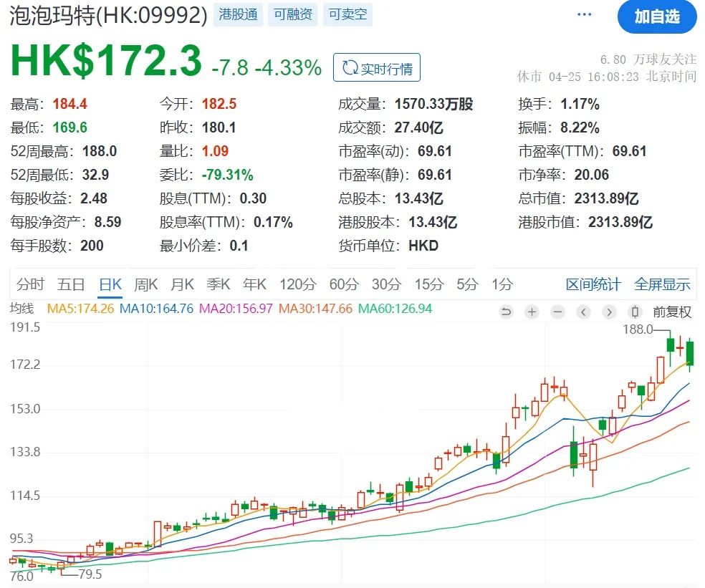
Task: Click the latest green candlestick on chart
Action: (x=690, y=353)
